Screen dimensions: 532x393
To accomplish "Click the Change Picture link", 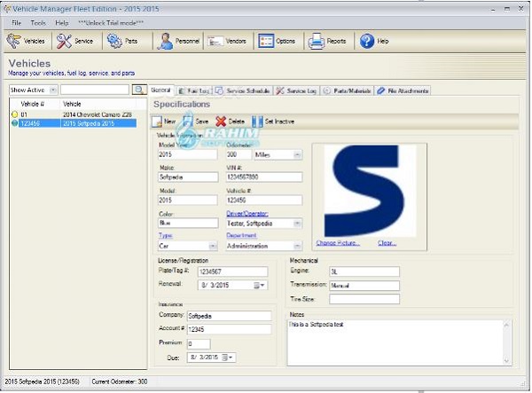I will (x=338, y=243).
